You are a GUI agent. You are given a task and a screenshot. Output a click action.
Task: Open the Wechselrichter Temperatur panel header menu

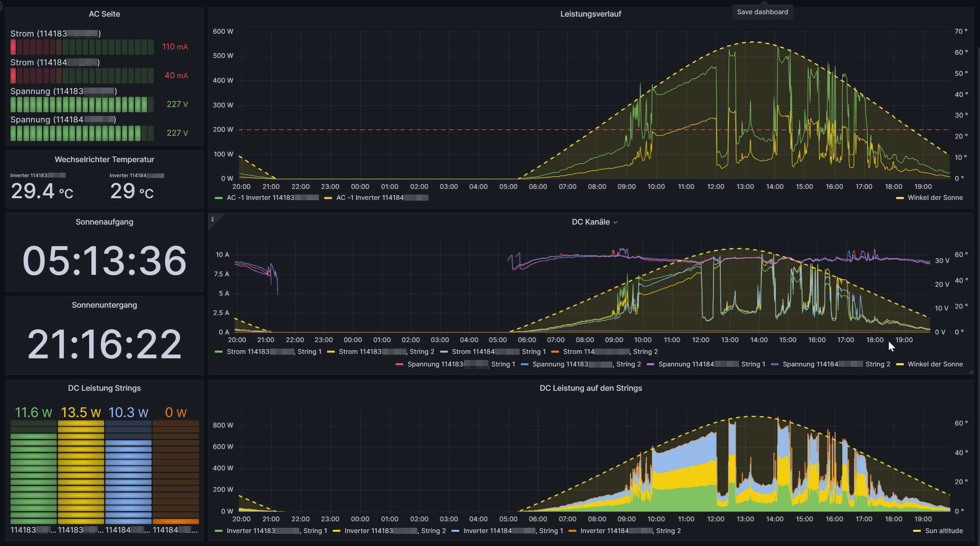pos(104,160)
